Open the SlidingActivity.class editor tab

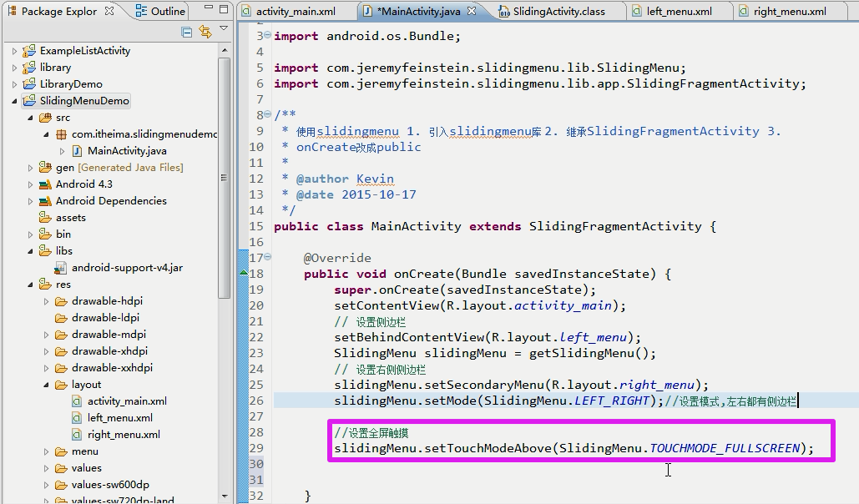[558, 12]
